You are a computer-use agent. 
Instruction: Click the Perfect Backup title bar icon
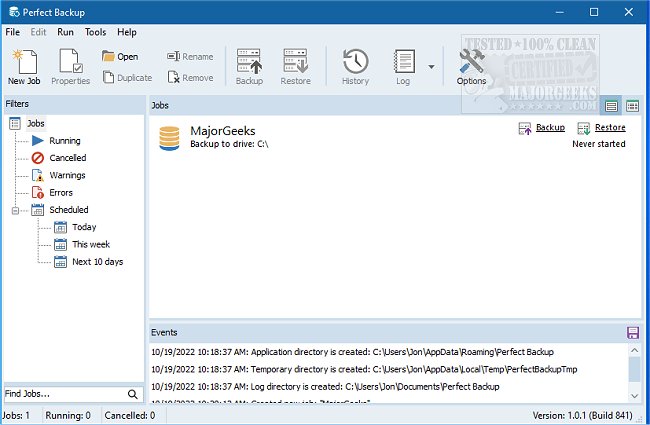[x=14, y=12]
